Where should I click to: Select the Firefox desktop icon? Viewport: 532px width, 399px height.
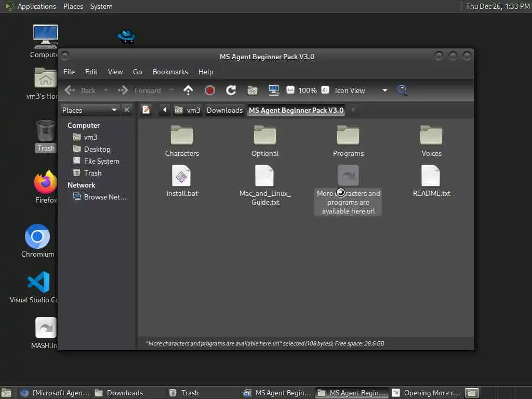46,187
